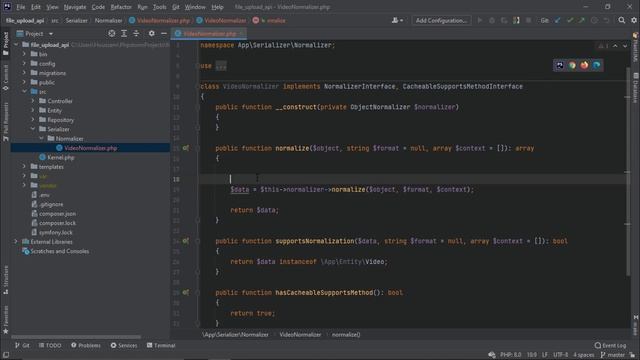Expand the config folder
640x360 pixels.
24,63
